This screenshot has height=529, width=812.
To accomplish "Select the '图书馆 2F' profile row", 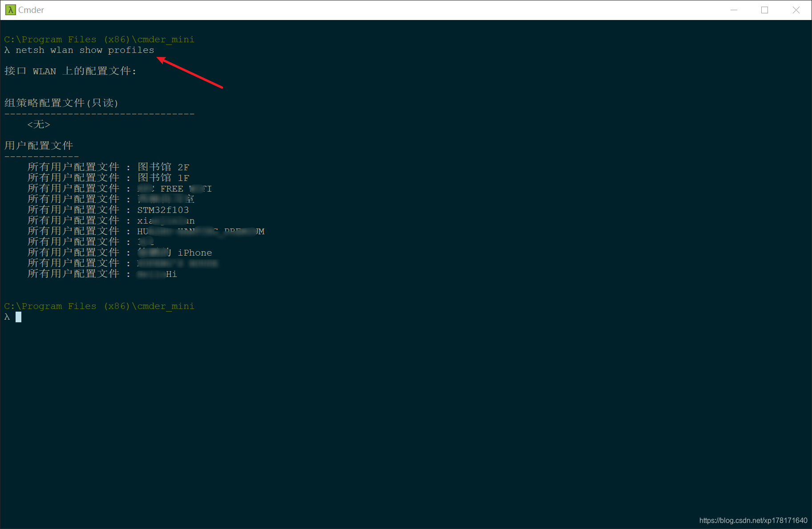I will (x=109, y=167).
